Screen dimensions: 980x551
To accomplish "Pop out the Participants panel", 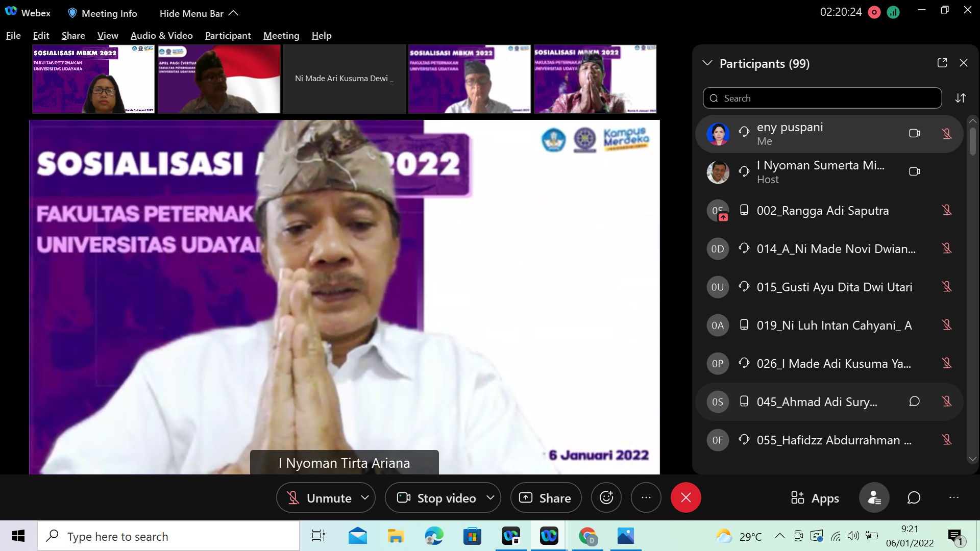I will [x=942, y=63].
